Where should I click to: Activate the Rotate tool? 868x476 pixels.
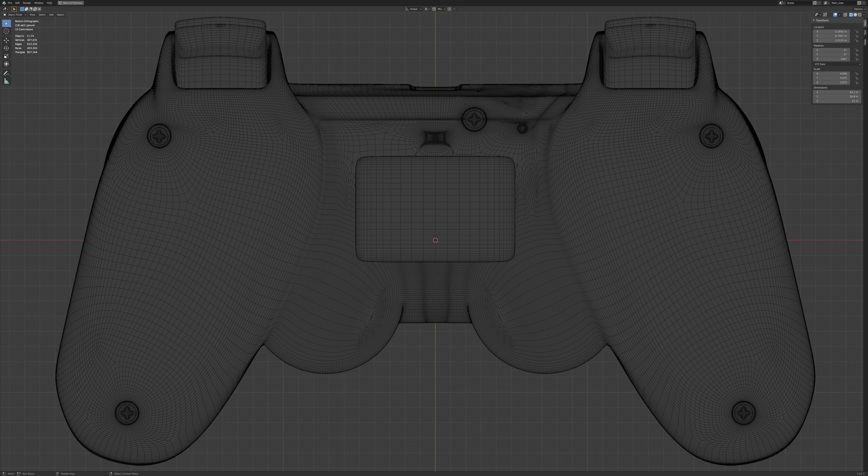click(6, 48)
